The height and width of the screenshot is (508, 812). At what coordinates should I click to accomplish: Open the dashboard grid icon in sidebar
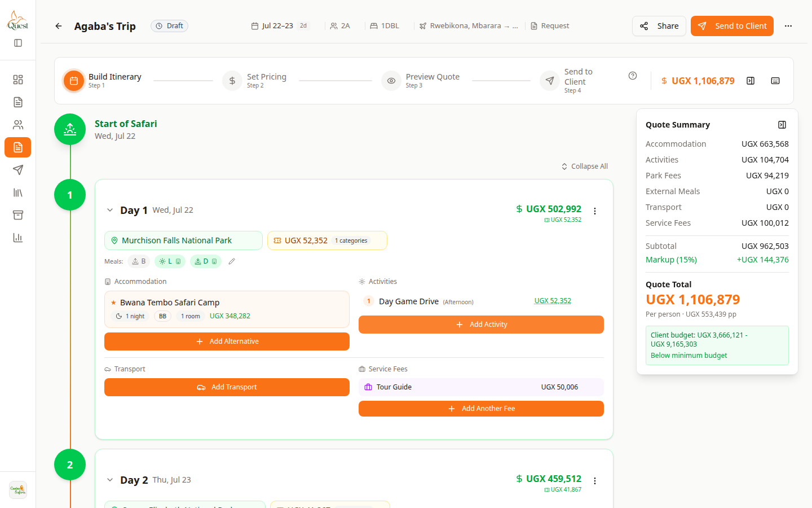pyautogui.click(x=18, y=80)
